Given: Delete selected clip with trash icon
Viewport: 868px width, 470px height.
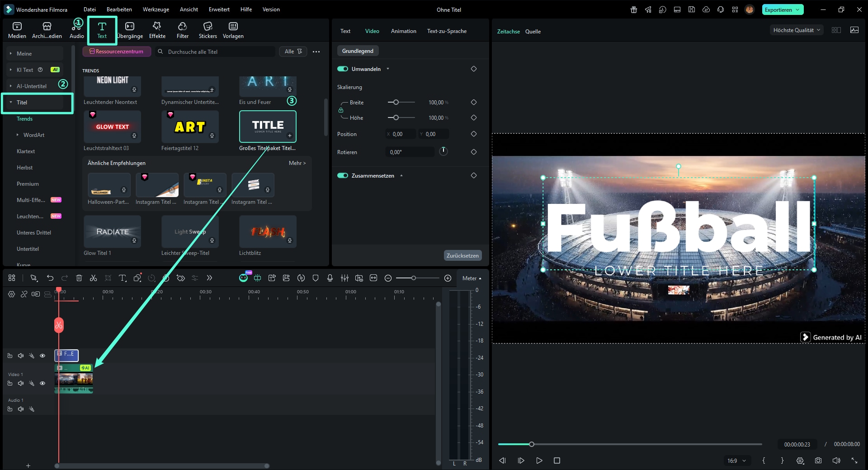Looking at the screenshot, I should pos(79,278).
